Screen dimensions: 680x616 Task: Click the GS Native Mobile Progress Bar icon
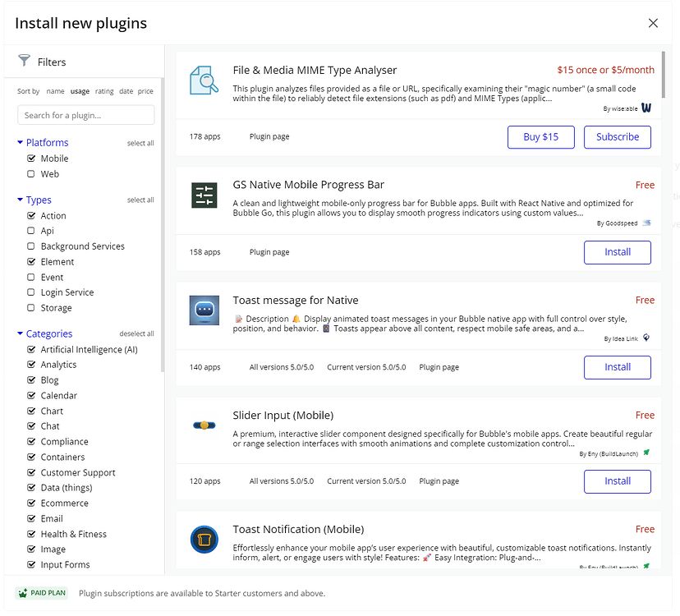click(x=204, y=195)
